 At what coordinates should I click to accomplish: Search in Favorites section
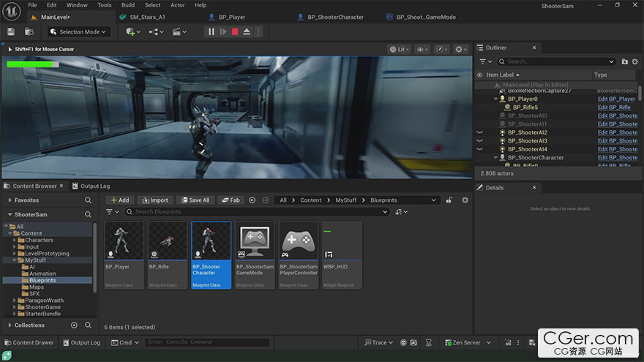click(x=88, y=200)
